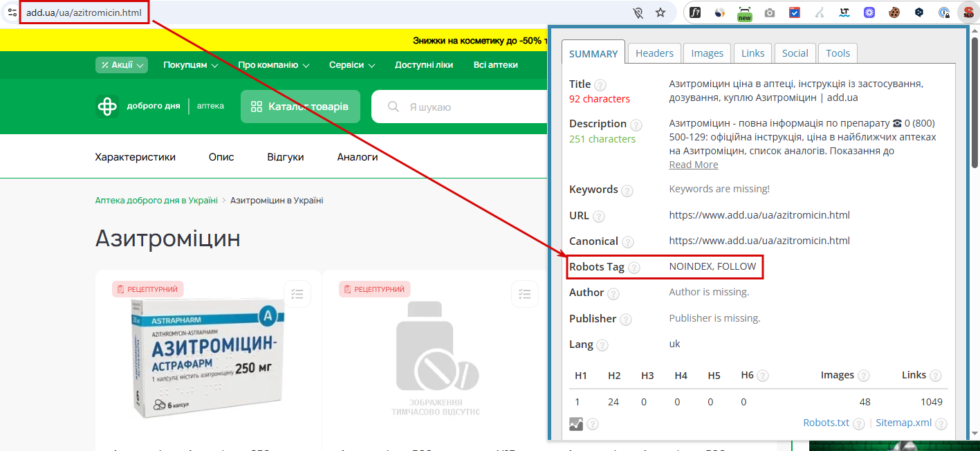980x451 pixels.
Task: Click the compare list icon on Азитроміцин-Астрафарм card
Action: click(297, 294)
